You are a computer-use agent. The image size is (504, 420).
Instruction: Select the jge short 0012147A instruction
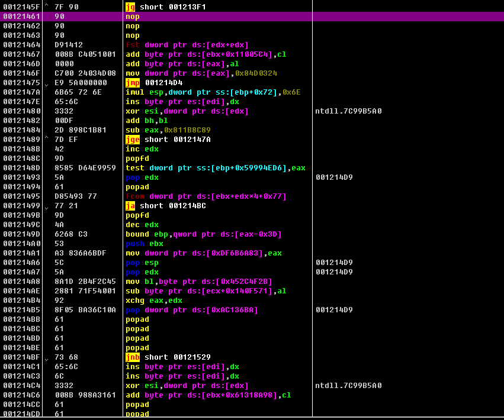(166, 140)
